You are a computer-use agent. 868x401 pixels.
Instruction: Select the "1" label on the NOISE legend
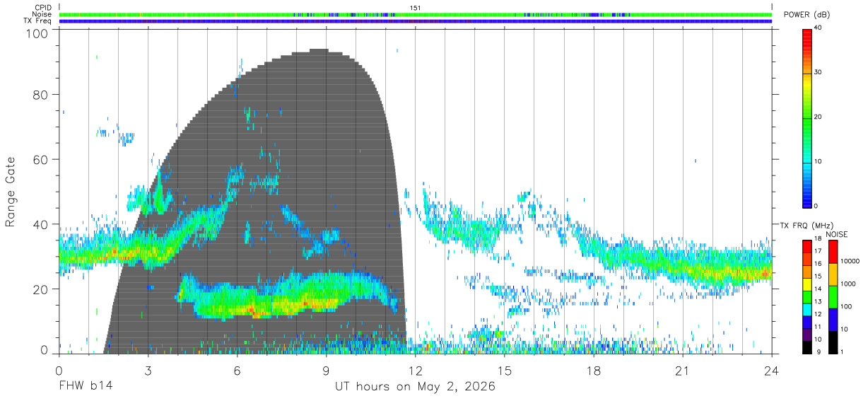pos(842,351)
